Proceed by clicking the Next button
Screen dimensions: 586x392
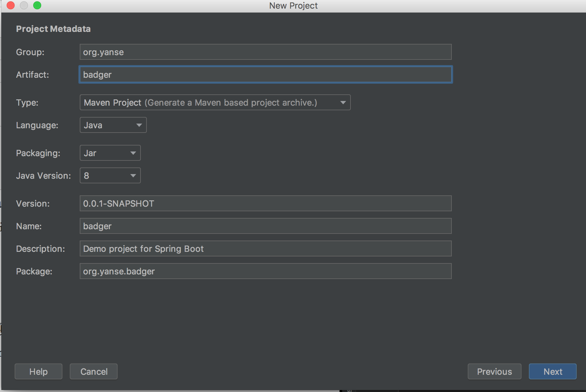coord(552,371)
